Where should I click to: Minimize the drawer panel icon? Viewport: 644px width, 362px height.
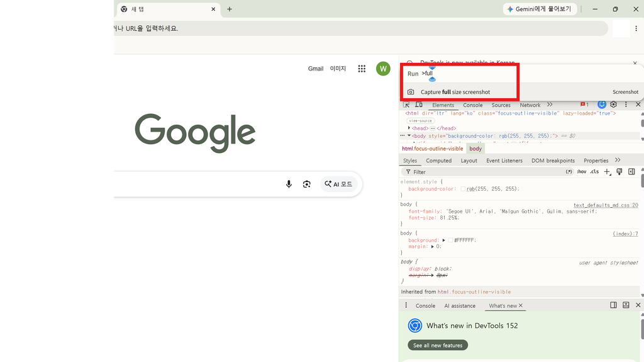click(626, 305)
